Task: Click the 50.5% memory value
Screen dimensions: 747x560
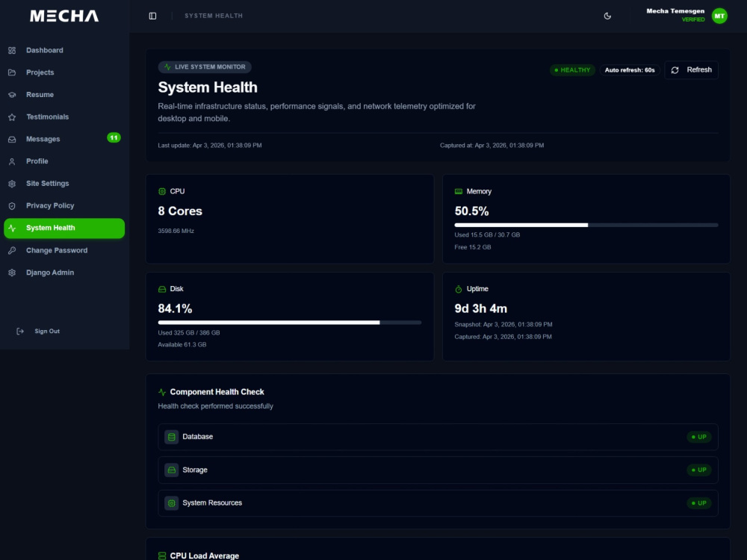Action: pos(471,211)
